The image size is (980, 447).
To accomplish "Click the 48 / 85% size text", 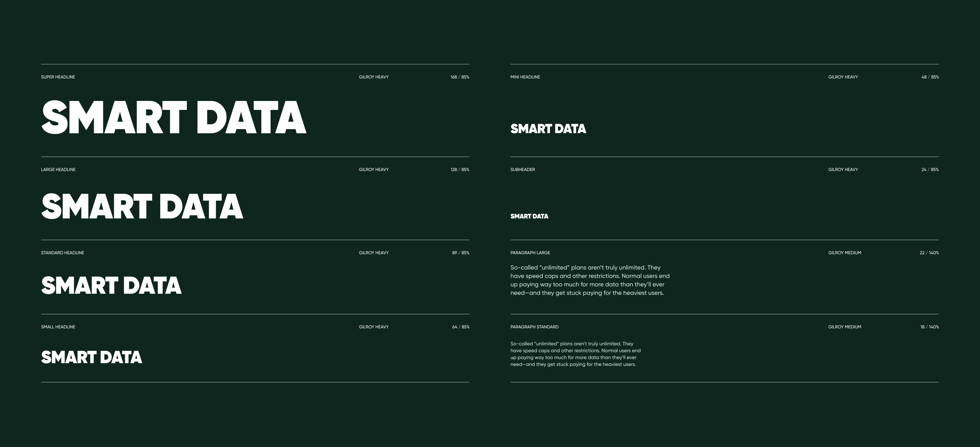I will pos(930,77).
